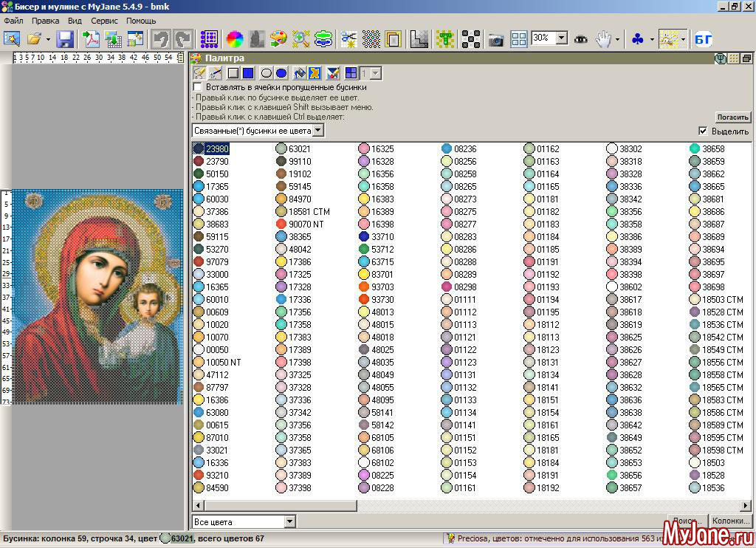This screenshot has height=548, width=756.
Task: Click the blue БГ toolbar icon
Action: pos(703,39)
